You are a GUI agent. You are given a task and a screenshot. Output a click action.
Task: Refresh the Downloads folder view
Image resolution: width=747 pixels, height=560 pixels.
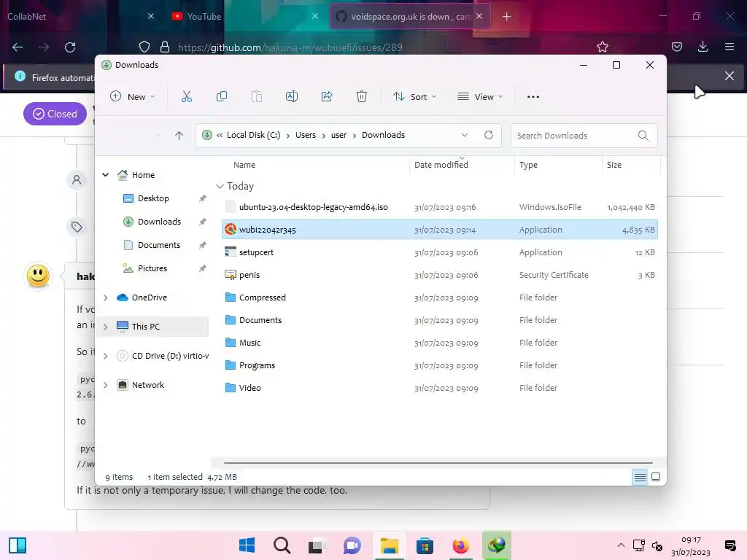489,135
